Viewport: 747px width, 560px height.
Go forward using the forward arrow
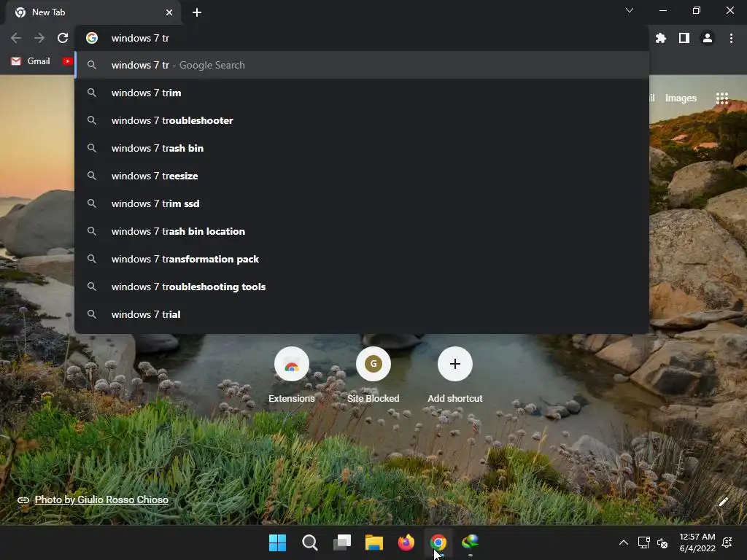39,38
